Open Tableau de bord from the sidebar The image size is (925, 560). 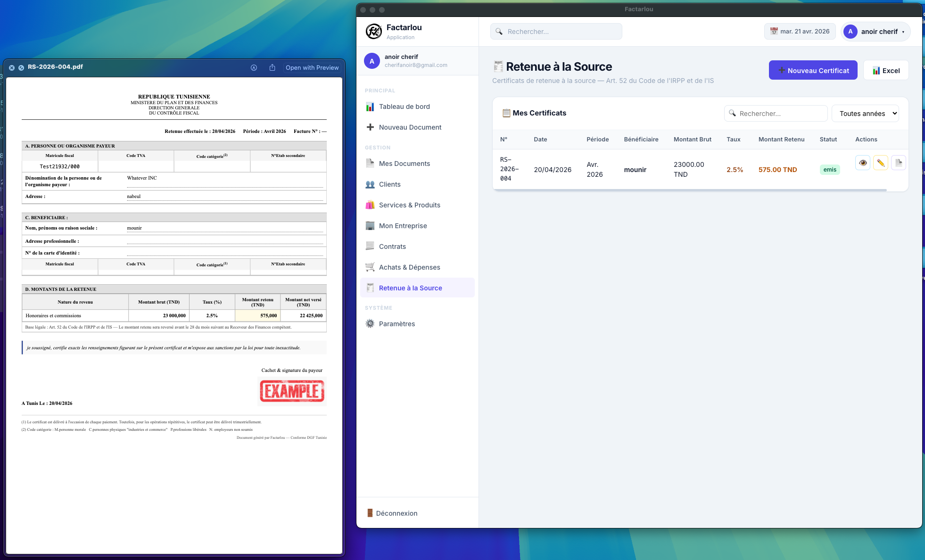click(x=404, y=107)
